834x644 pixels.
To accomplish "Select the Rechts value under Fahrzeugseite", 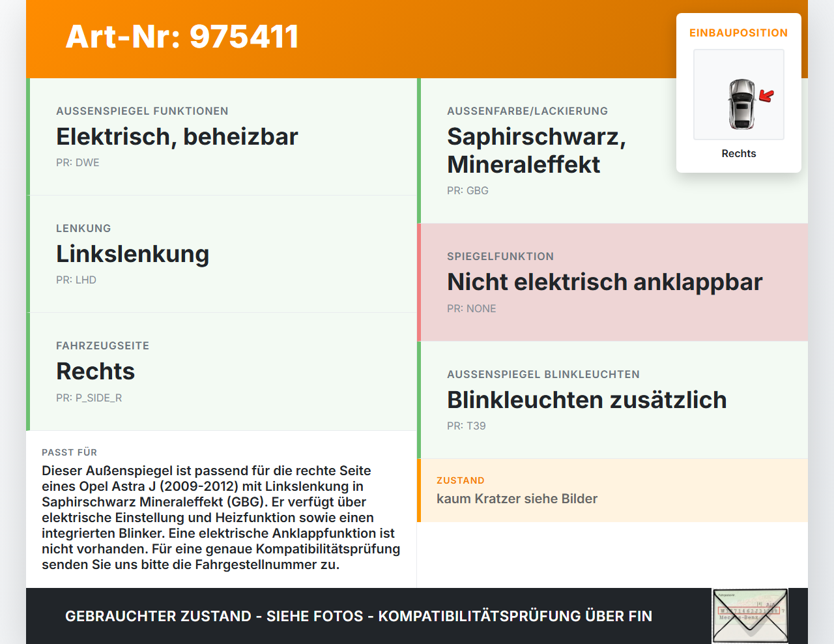I will (95, 372).
